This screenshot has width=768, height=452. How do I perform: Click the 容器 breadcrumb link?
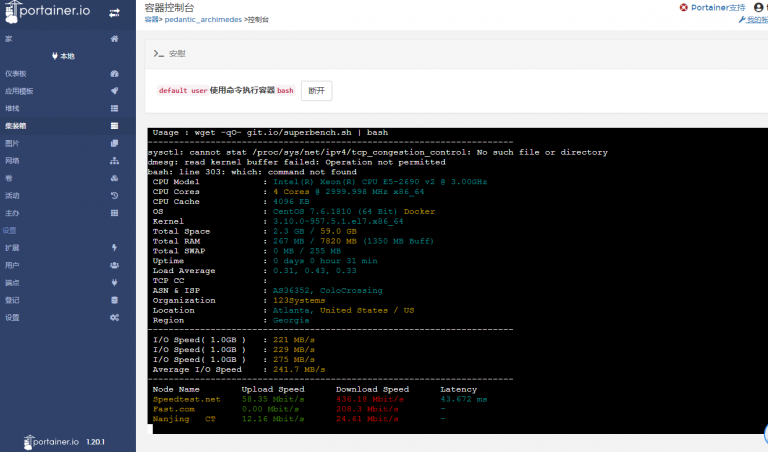click(x=151, y=19)
